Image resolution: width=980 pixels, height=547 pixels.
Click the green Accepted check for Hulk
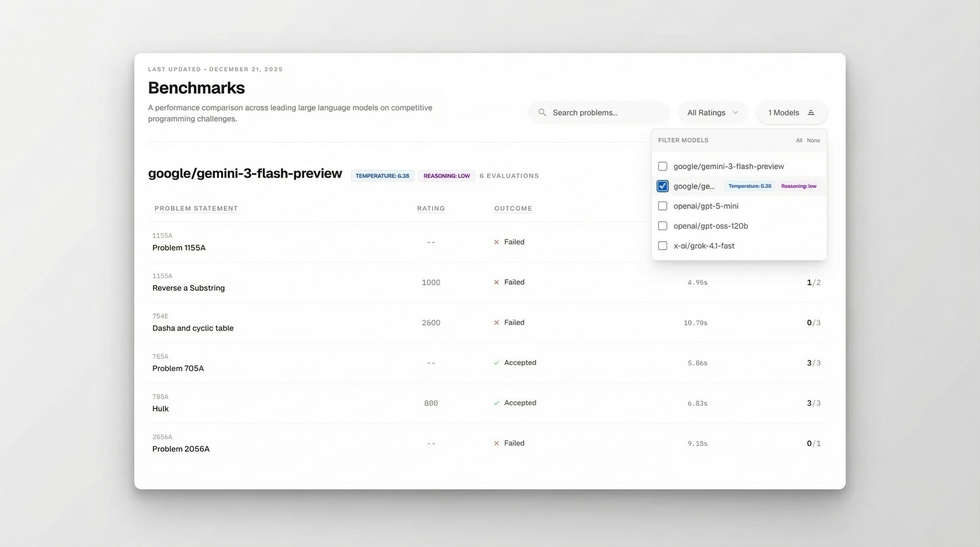[x=496, y=403]
